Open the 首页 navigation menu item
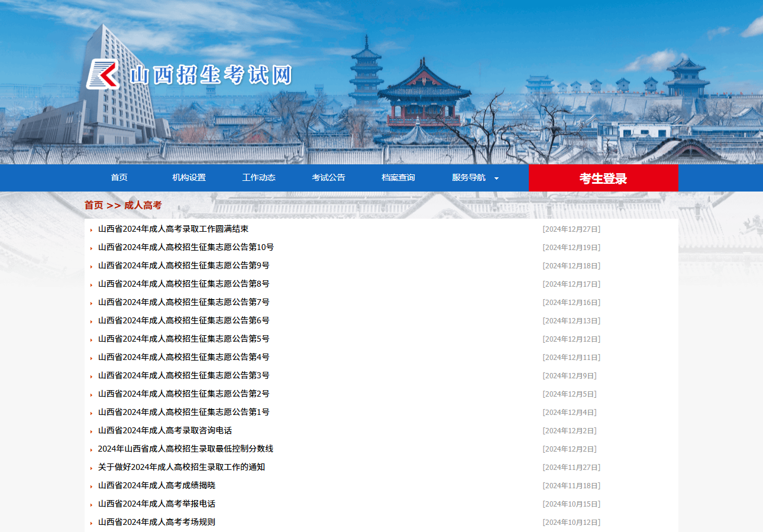 pyautogui.click(x=119, y=177)
